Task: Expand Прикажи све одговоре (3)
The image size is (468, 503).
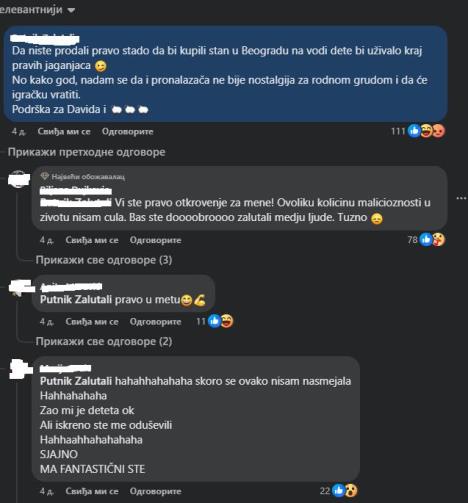Action: [104, 260]
